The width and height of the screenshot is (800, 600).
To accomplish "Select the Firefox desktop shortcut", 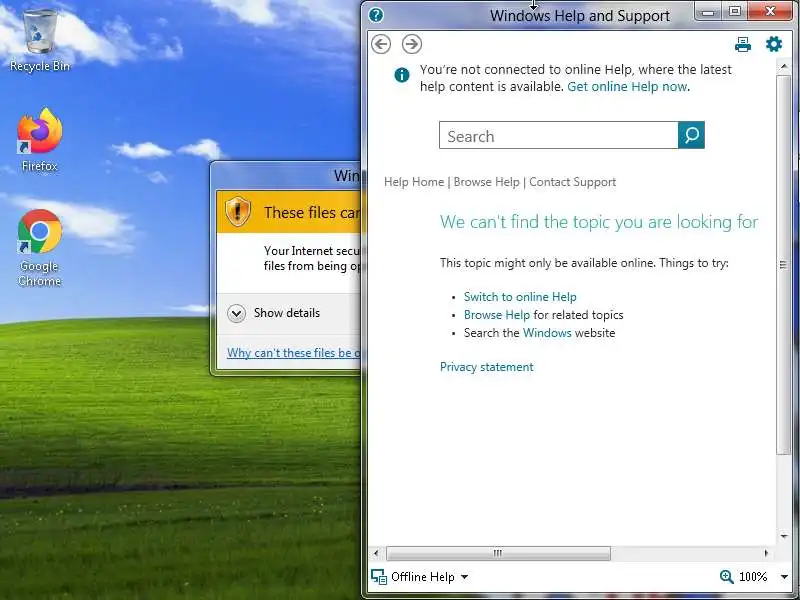I will coord(40,140).
